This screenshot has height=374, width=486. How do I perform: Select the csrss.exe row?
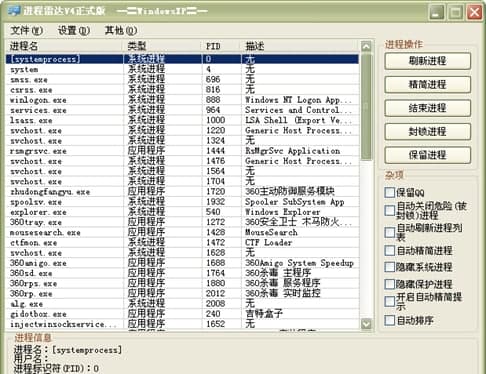[x=183, y=90]
